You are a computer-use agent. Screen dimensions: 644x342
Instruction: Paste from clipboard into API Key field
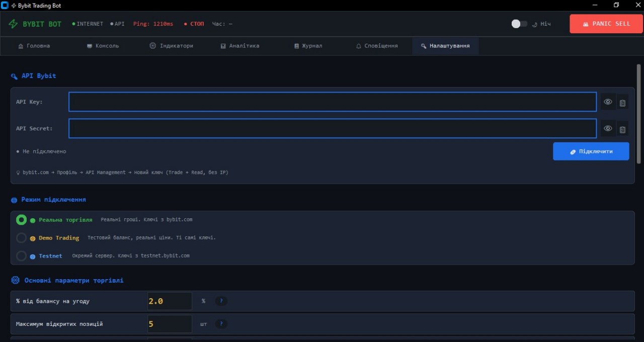(622, 102)
